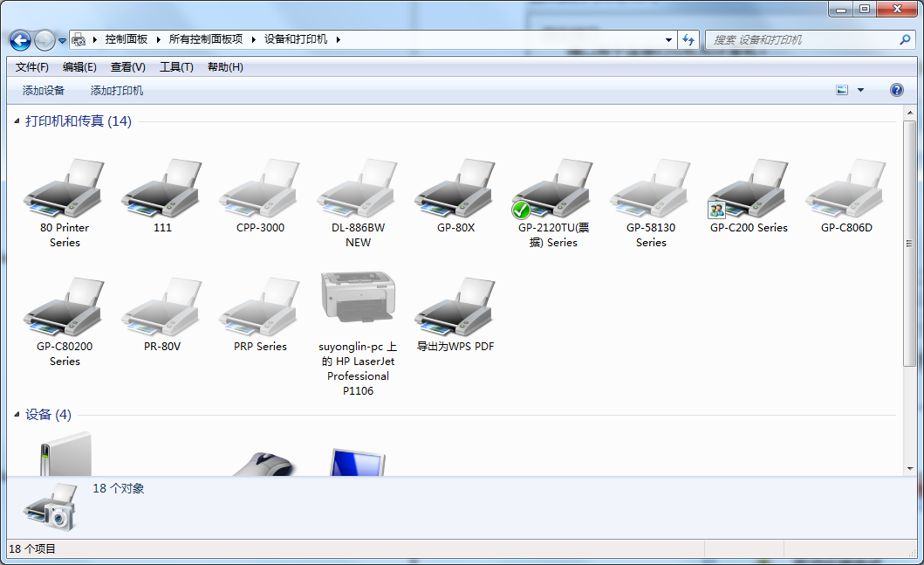Screen dimensions: 924x565
Task: Collapse the 打印机和传真 (14) group
Action: pyautogui.click(x=17, y=121)
